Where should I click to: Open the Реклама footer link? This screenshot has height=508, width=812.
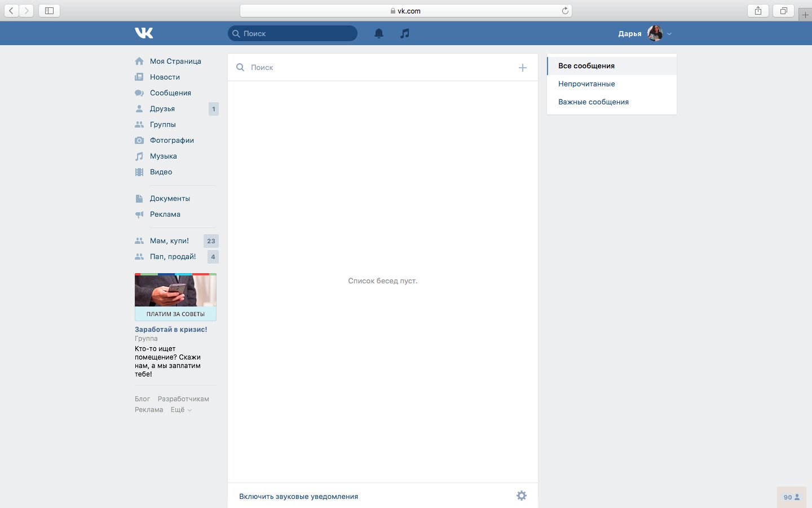[149, 410]
